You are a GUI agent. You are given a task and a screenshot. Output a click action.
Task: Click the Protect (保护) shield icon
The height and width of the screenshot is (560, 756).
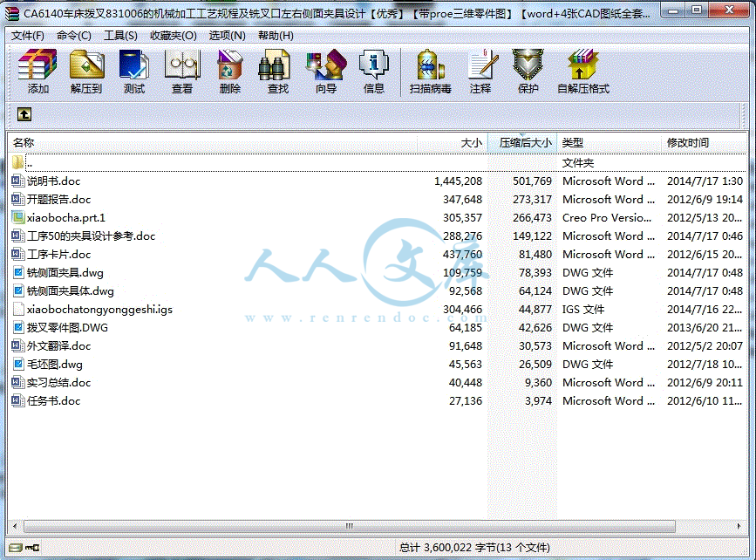[x=528, y=72]
